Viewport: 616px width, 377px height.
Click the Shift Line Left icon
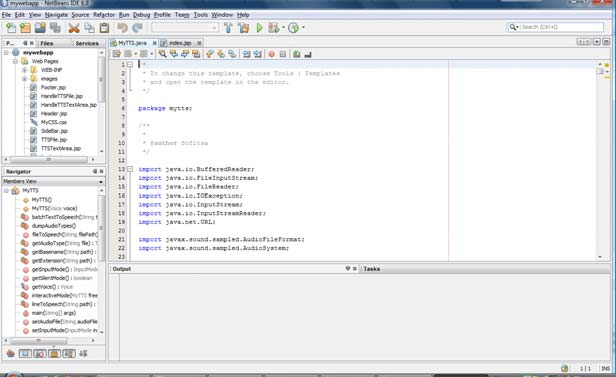(246, 54)
